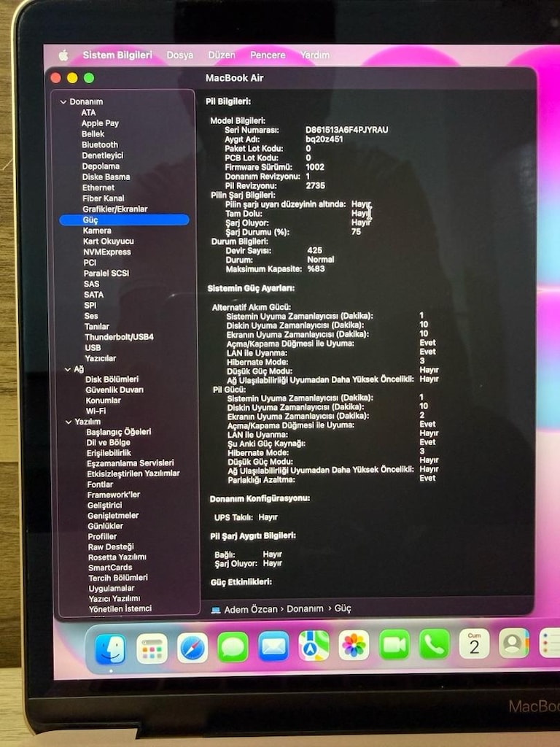
Task: Select Depolama in the sidebar
Action: pyautogui.click(x=101, y=166)
